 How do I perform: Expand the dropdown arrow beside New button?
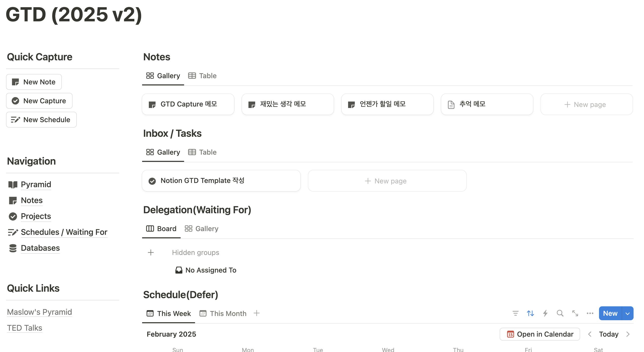(628, 314)
